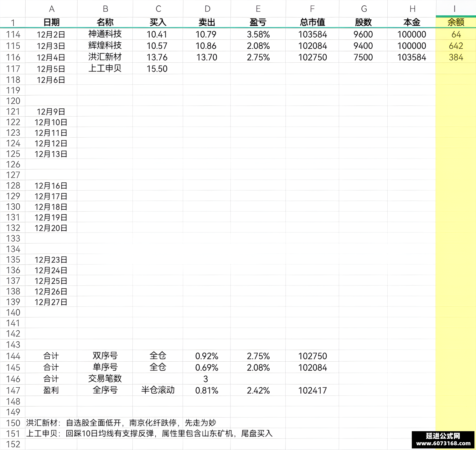Select column A header
The image size is (476, 450).
(51, 9)
